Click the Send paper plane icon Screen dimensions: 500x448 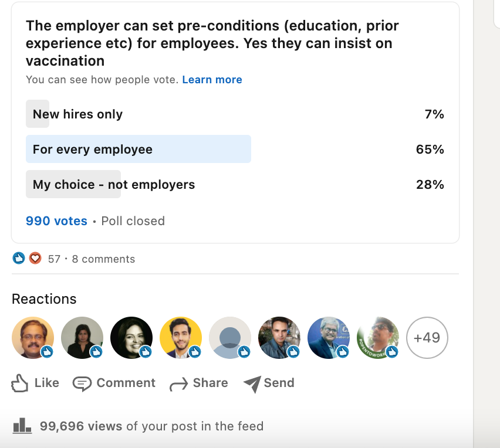[252, 384]
